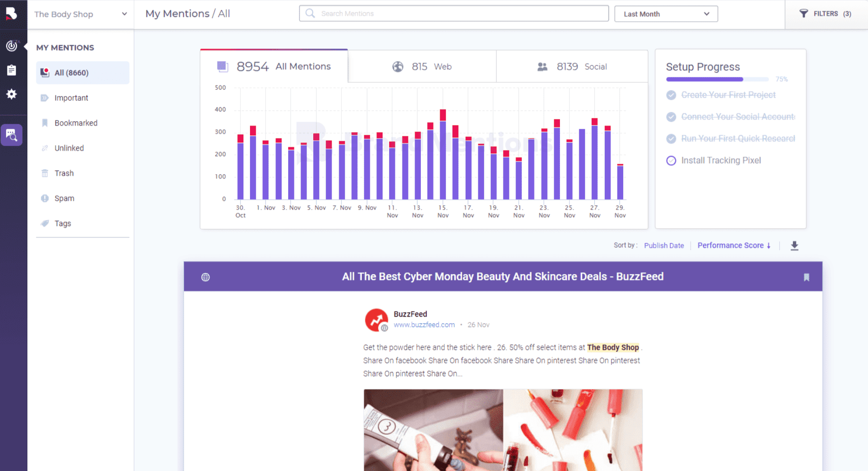Bookmark the BuzzFeed Cyber Monday mention
868x471 pixels.
(807, 277)
